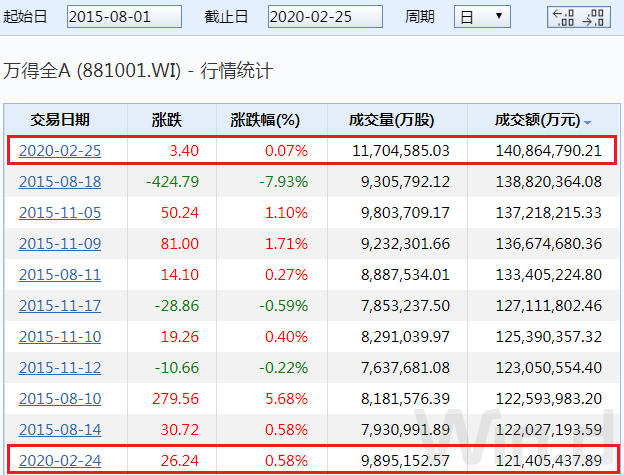The width and height of the screenshot is (624, 475).
Task: Sort by 涨跌 column header
Action: pos(167,120)
